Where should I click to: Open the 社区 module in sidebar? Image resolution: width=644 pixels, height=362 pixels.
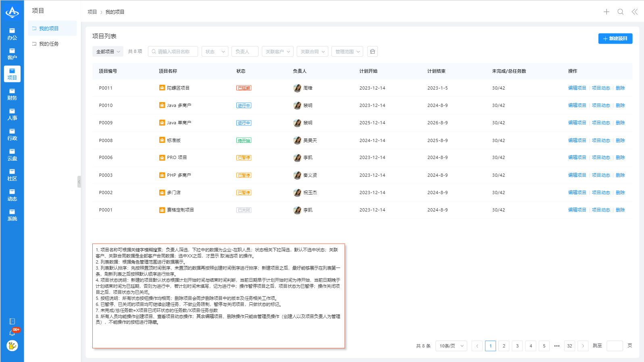click(x=12, y=175)
